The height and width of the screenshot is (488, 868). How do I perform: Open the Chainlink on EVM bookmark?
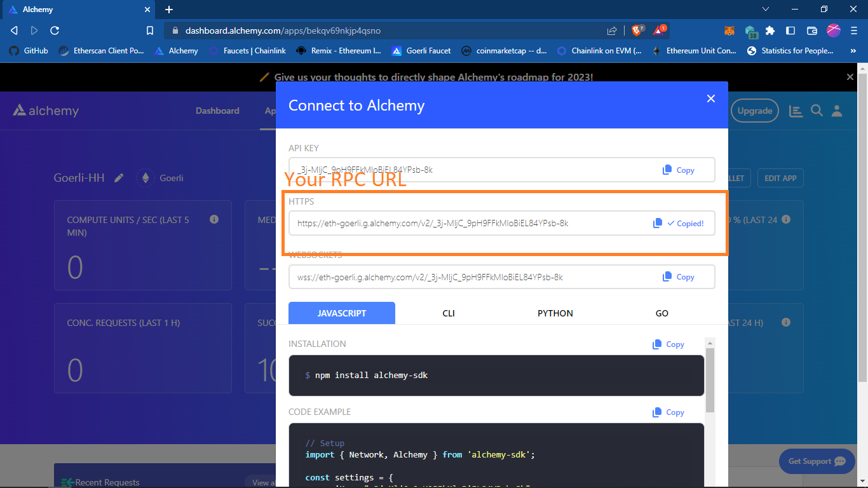click(599, 51)
